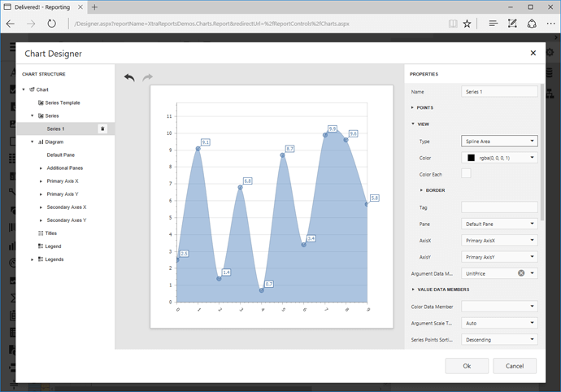Close the Chart Designer dialog with X
Screen dimensions: 561x392
point(533,53)
